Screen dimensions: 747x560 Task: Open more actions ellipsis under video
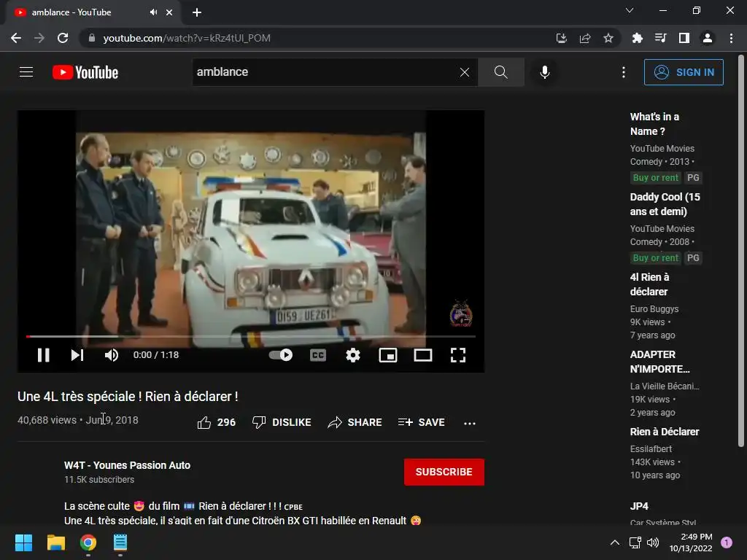tap(470, 423)
